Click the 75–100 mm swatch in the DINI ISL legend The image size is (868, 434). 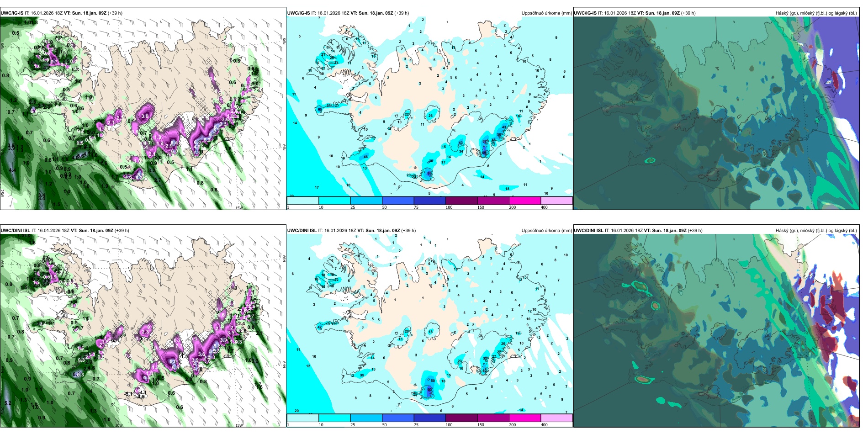coord(430,418)
